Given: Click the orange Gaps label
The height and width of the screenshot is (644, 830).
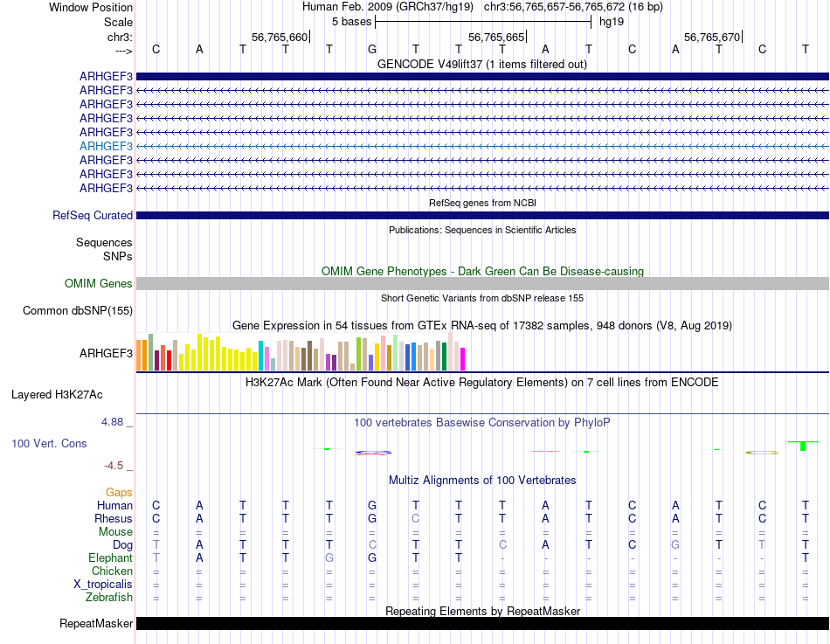Looking at the screenshot, I should tap(119, 493).
